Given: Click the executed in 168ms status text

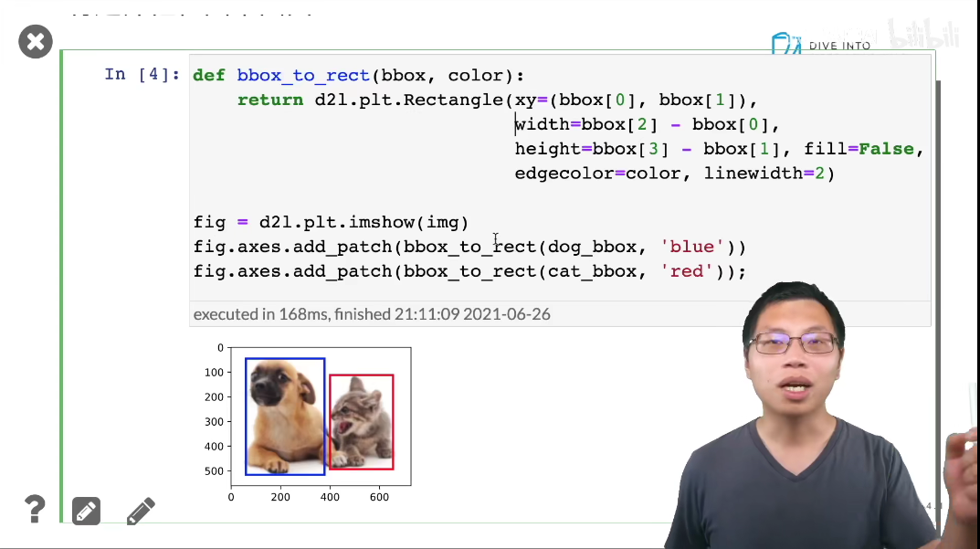Looking at the screenshot, I should pyautogui.click(x=372, y=314).
